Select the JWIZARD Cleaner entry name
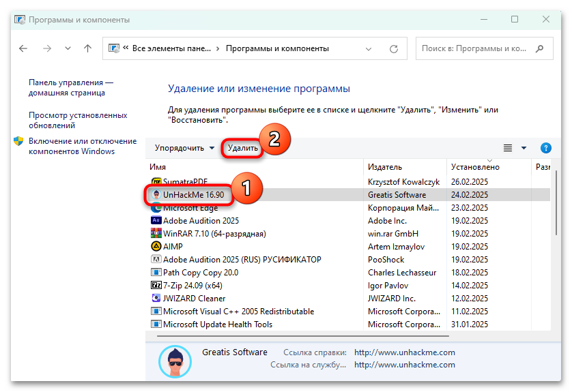Screen dimensions: 572x392 coord(194,298)
